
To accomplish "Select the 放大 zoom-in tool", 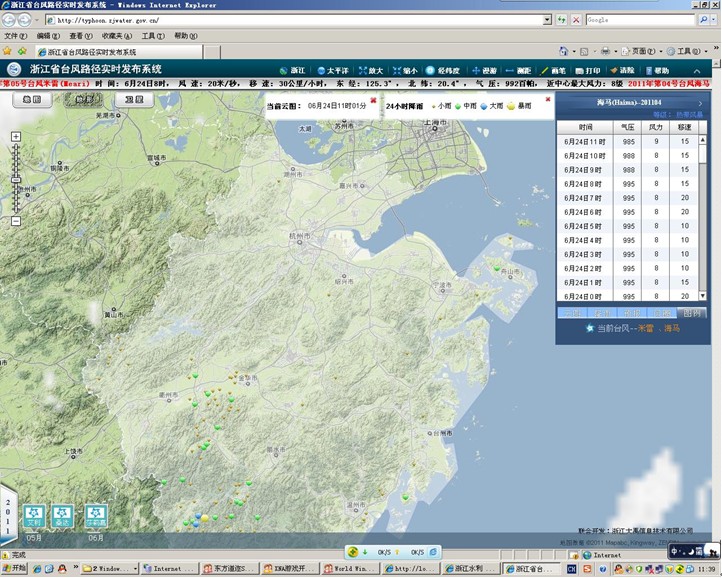I will tap(371, 70).
